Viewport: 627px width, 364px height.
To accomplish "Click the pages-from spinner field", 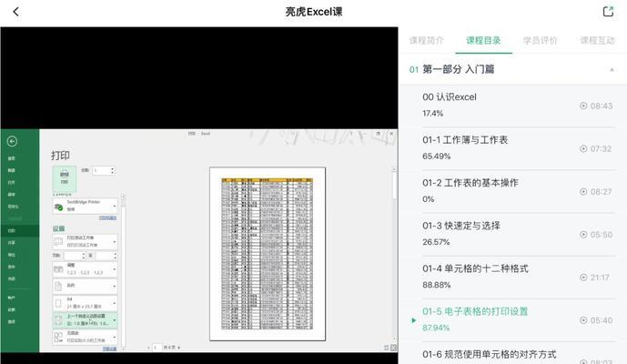I will [x=75, y=256].
